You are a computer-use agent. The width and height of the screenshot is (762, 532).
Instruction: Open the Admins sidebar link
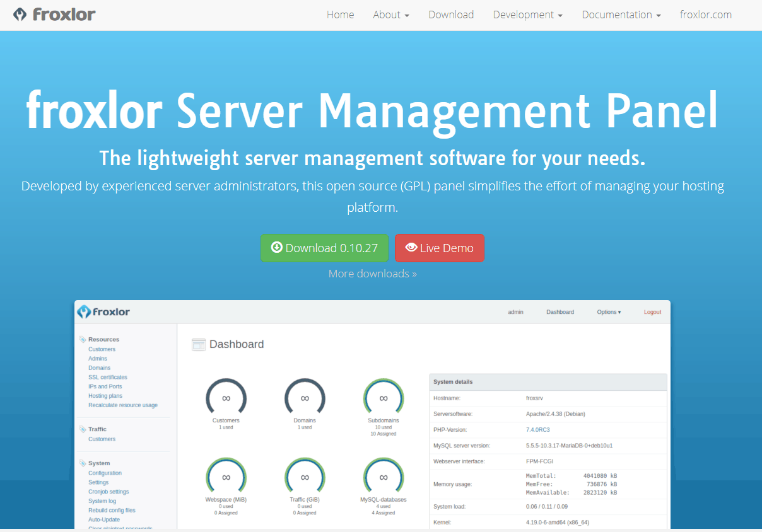[98, 359]
